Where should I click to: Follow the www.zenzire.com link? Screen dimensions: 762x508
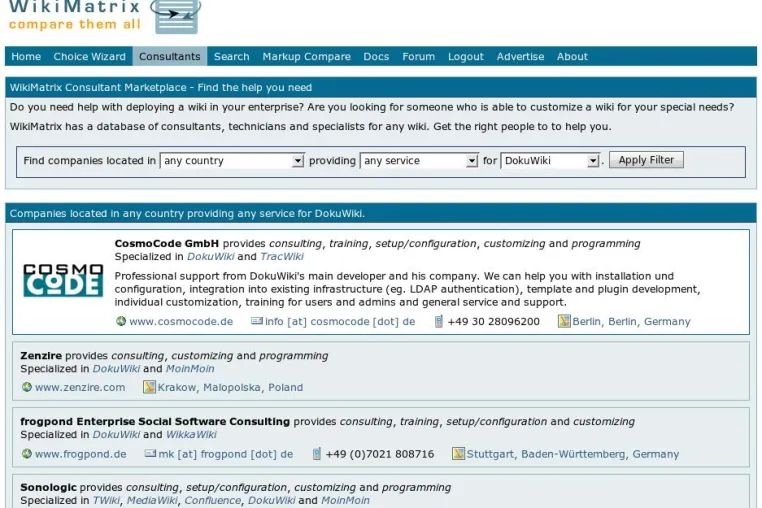[x=80, y=387]
